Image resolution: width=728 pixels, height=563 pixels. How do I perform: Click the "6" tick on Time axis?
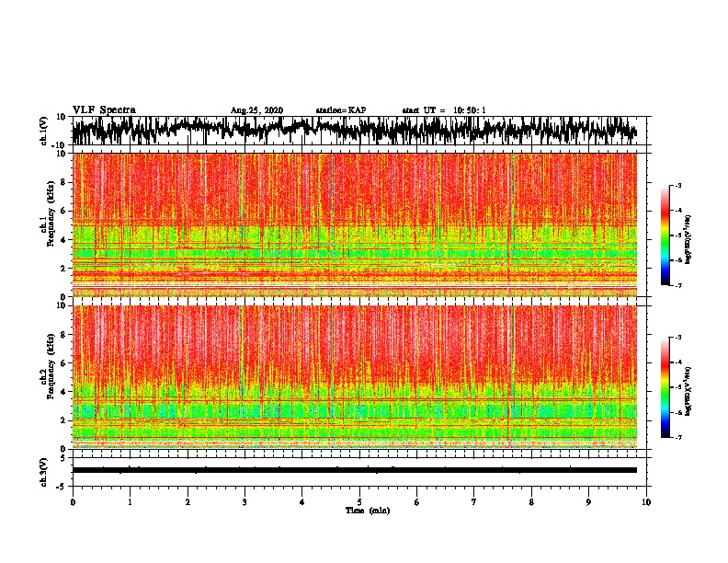click(x=417, y=502)
